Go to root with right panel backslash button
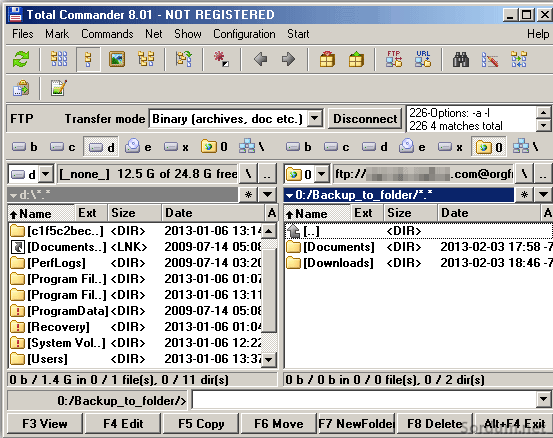 click(x=524, y=174)
